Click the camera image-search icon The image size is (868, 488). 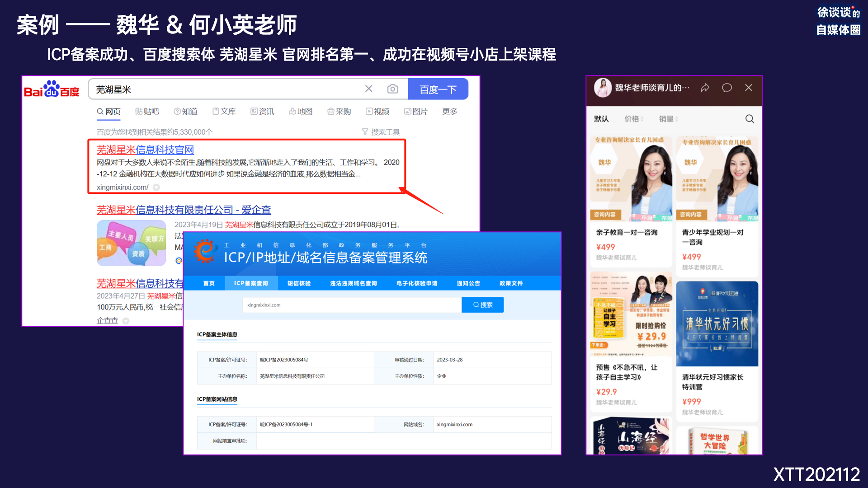[392, 89]
